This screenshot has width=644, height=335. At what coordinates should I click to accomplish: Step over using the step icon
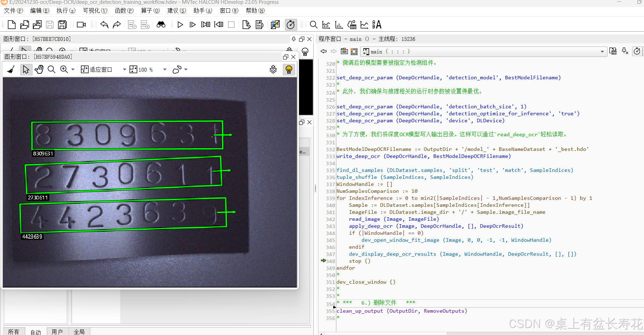(192, 24)
